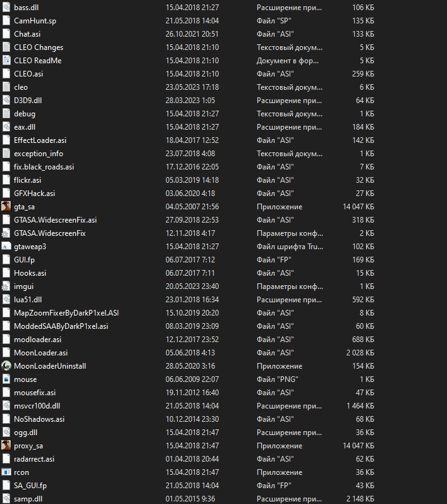This screenshot has width=447, height=504.
Task: Click the D3D9.dll file icon
Action: 6,101
